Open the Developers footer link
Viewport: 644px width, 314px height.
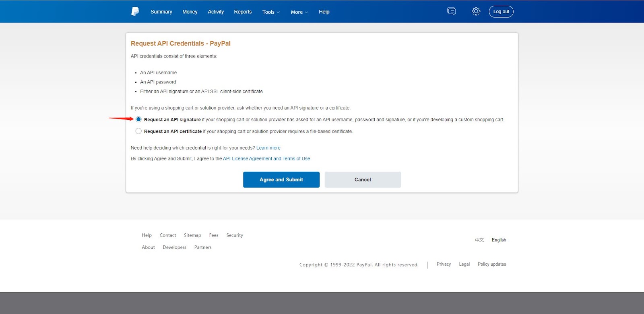[x=174, y=247]
